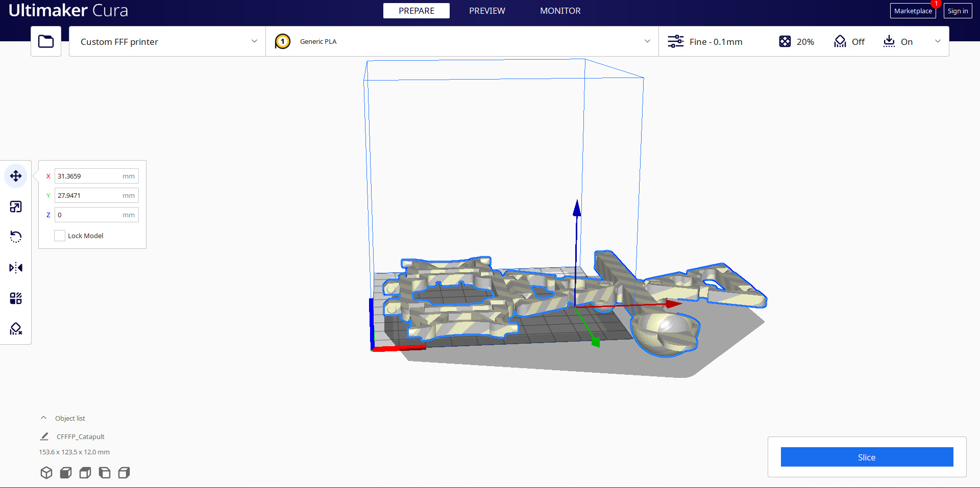Screen dimensions: 980x488
Task: Open the MONITOR tab
Action: [x=560, y=11]
